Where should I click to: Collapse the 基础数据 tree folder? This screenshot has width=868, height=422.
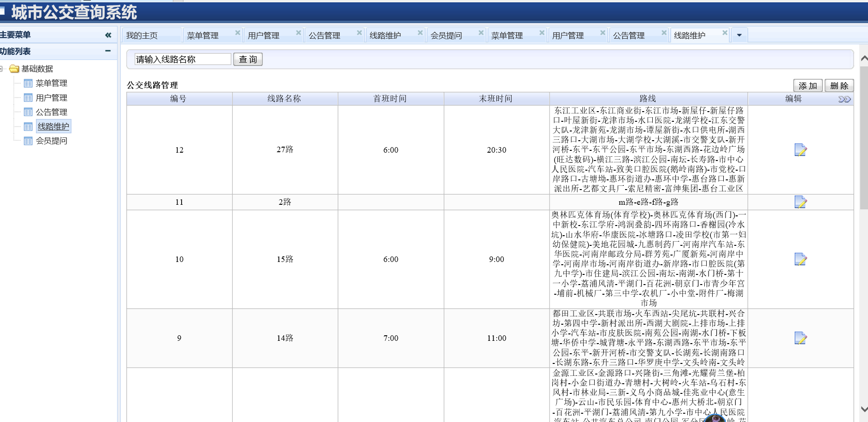coord(1,69)
